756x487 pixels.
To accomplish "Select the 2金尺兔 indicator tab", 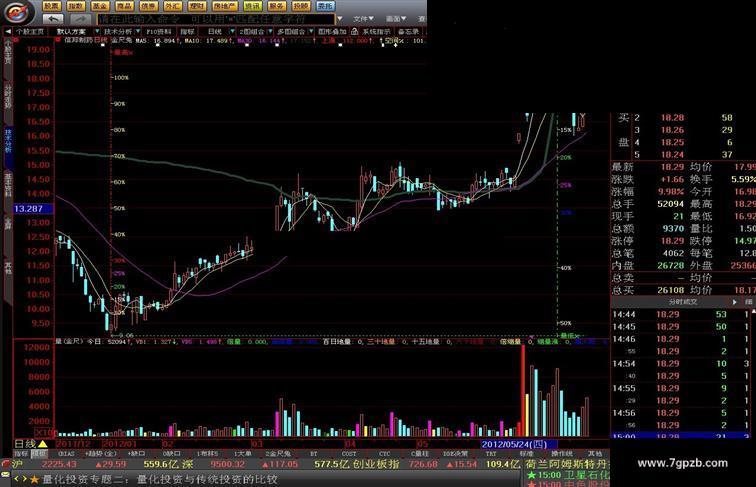I will tap(278, 454).
